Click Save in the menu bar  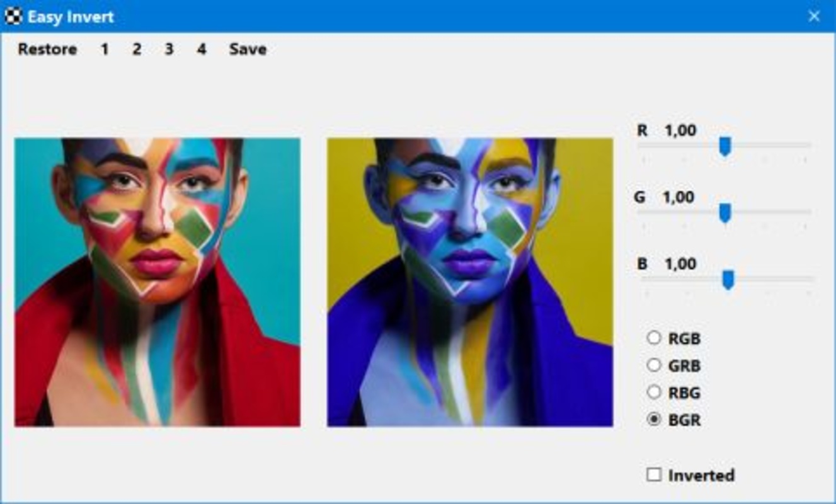[x=248, y=49]
